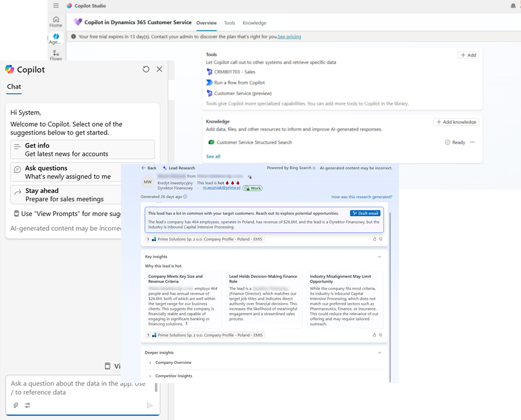Click the Draft email button
521x420 pixels.
pos(365,213)
